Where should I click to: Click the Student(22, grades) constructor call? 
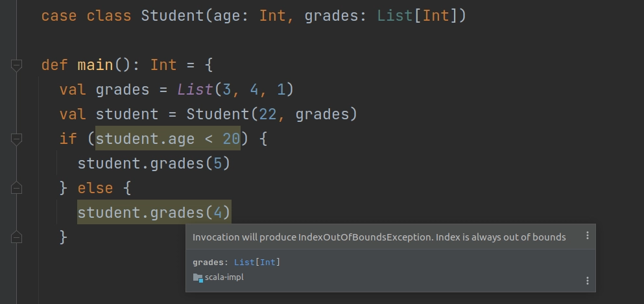pyautogui.click(x=272, y=114)
